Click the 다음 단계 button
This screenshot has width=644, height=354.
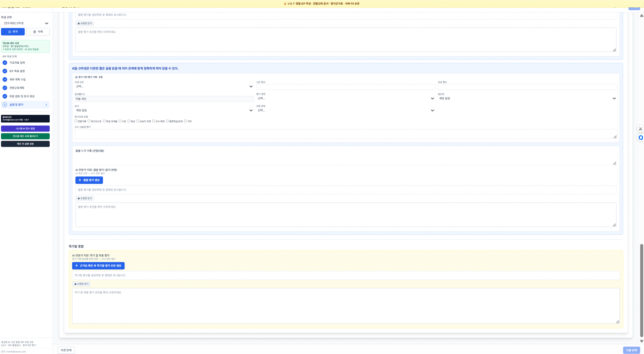click(x=631, y=350)
